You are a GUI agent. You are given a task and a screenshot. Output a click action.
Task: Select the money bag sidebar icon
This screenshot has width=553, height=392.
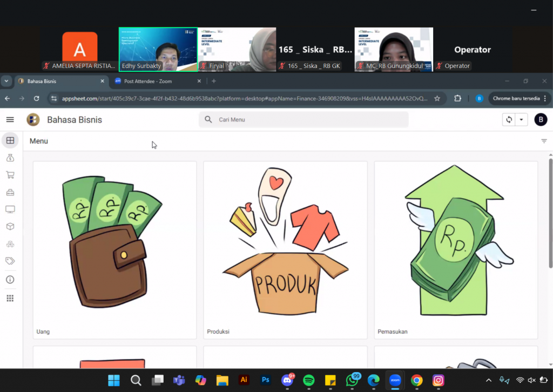pos(10,158)
